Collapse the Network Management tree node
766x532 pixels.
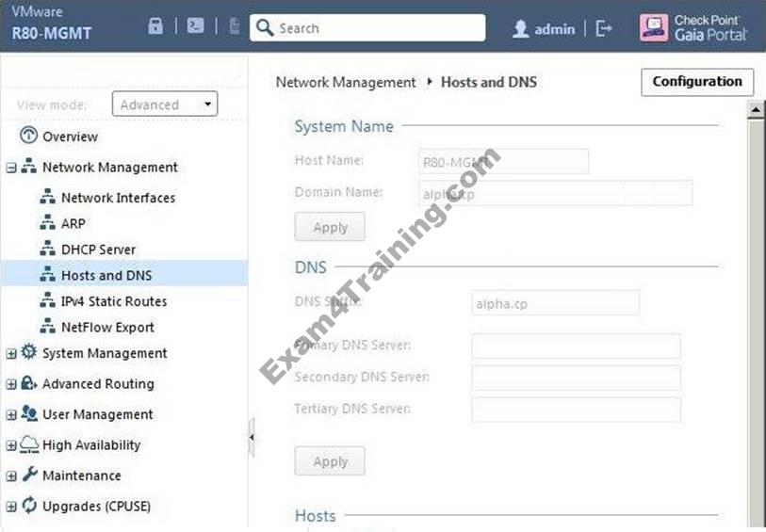click(x=11, y=168)
